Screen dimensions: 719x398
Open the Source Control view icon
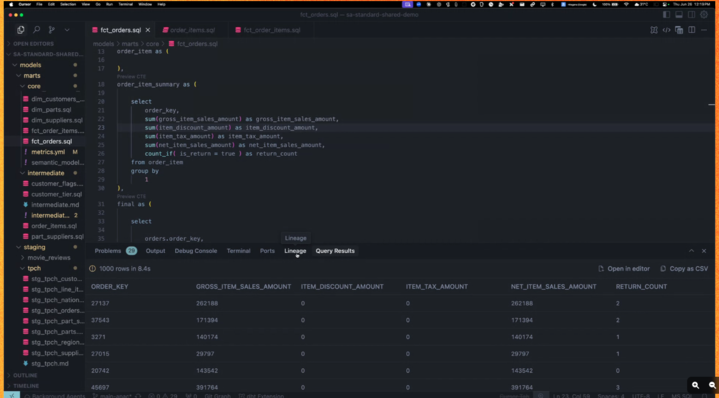pos(52,30)
